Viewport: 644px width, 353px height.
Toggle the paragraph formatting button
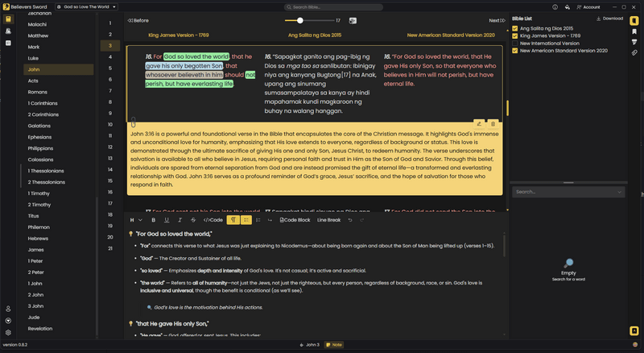[x=233, y=220]
